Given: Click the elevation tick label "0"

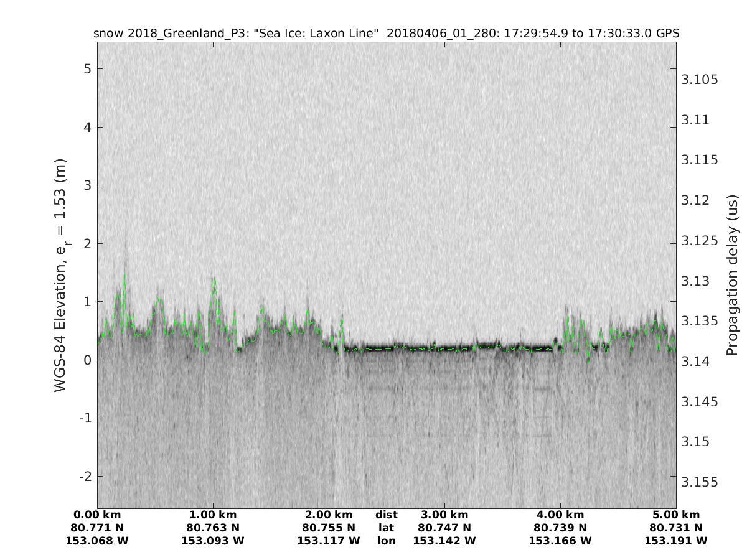Looking at the screenshot, I should [88, 360].
